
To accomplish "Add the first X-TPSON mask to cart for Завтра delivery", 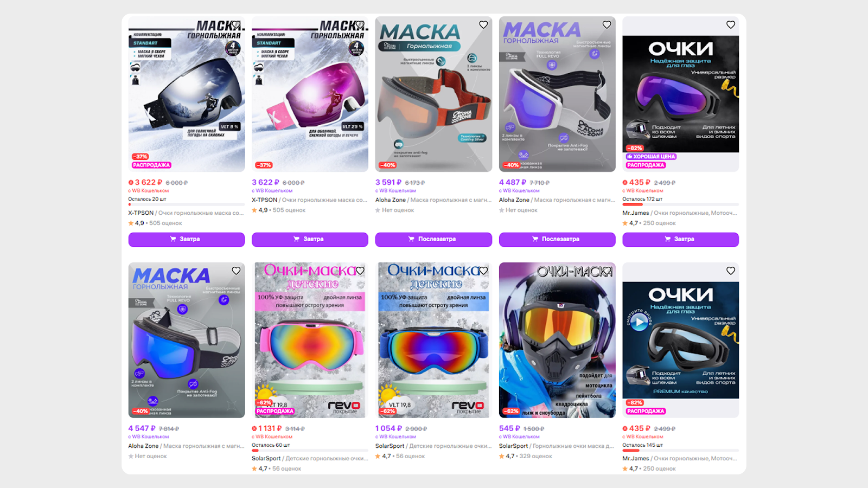I will [x=187, y=239].
